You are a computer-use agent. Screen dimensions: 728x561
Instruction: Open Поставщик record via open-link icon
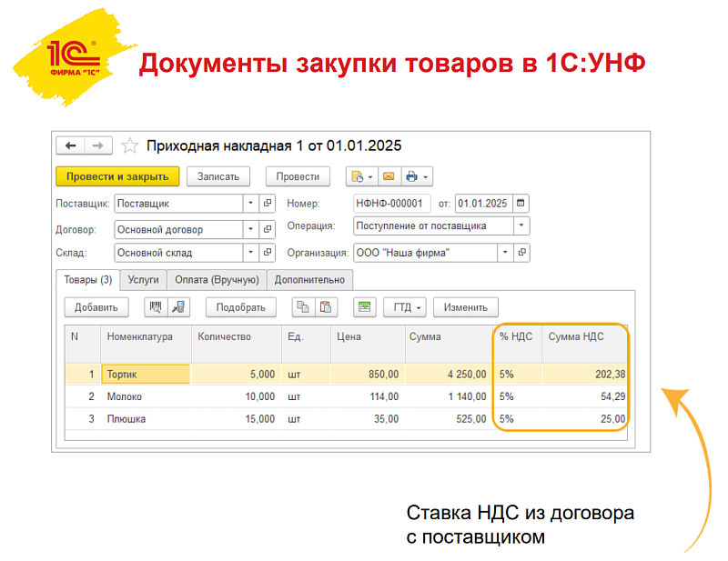pos(268,204)
